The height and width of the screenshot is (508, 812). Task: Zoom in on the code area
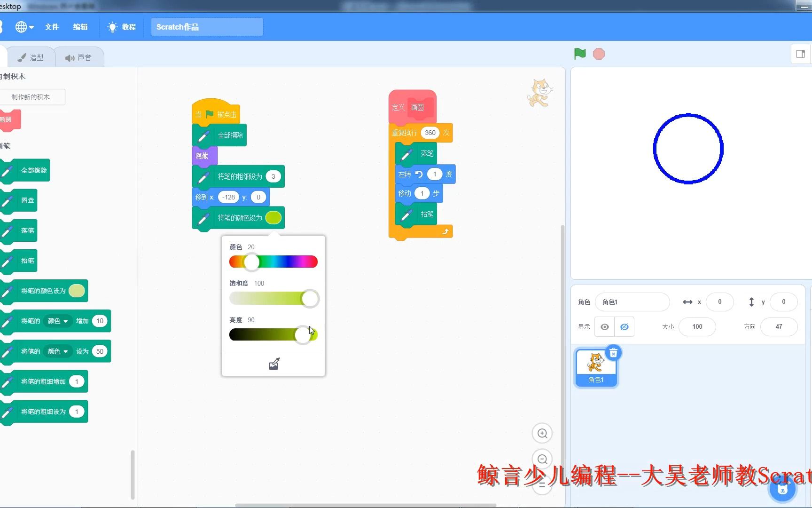pyautogui.click(x=542, y=433)
